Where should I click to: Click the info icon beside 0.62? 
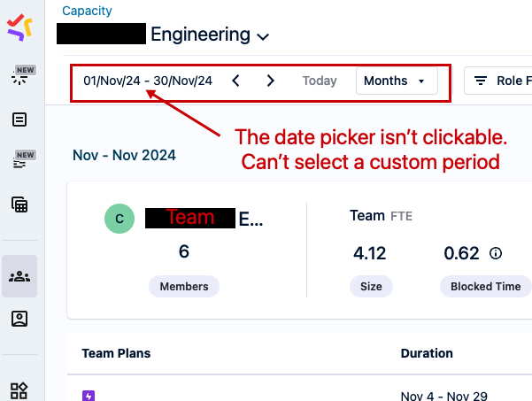(496, 253)
